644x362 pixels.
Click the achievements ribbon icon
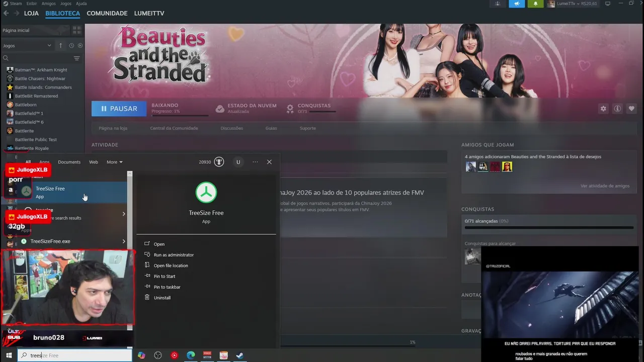click(x=290, y=109)
